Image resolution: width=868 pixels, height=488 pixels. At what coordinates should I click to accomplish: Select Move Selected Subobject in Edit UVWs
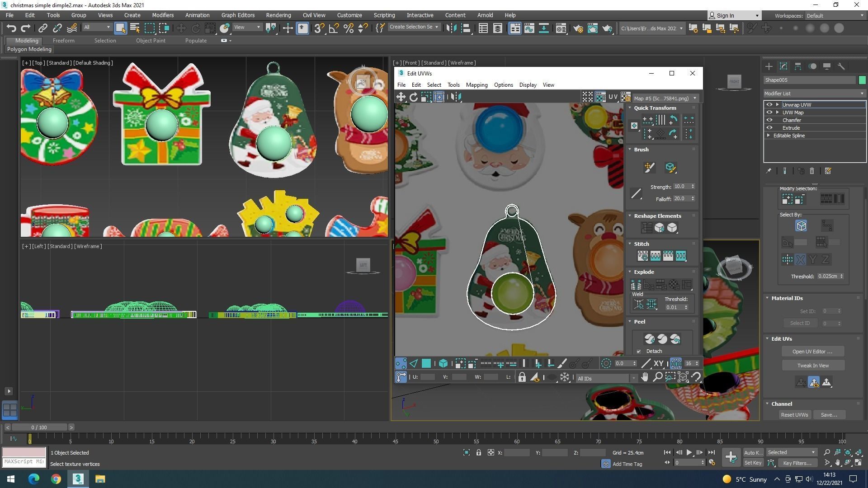click(401, 97)
